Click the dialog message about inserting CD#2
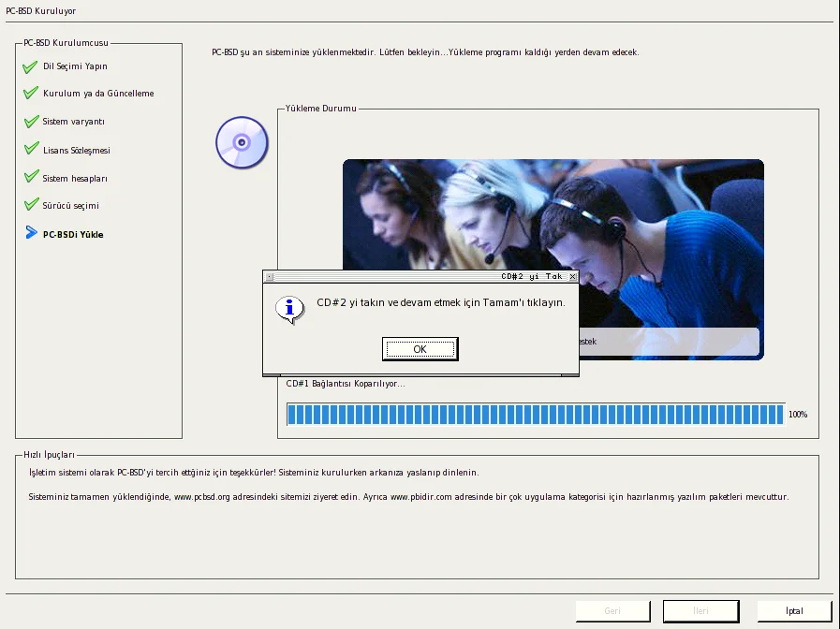This screenshot has width=840, height=629. 441,302
